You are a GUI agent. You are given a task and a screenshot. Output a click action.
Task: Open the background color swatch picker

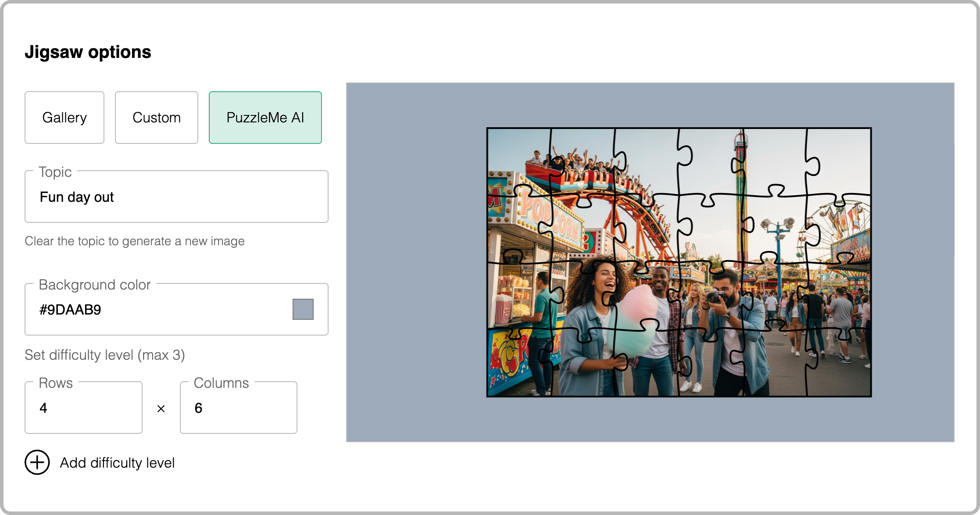303,309
